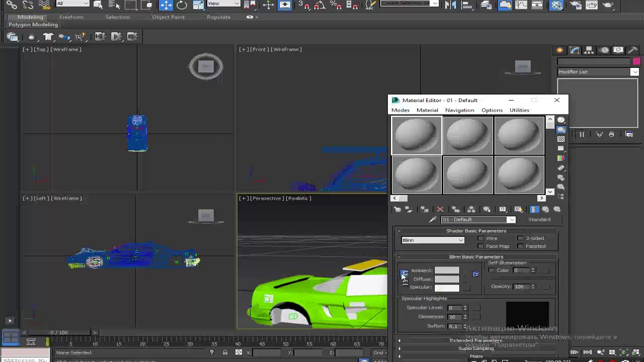
Task: Switch to the Freeform ribbon tab
Action: click(71, 17)
